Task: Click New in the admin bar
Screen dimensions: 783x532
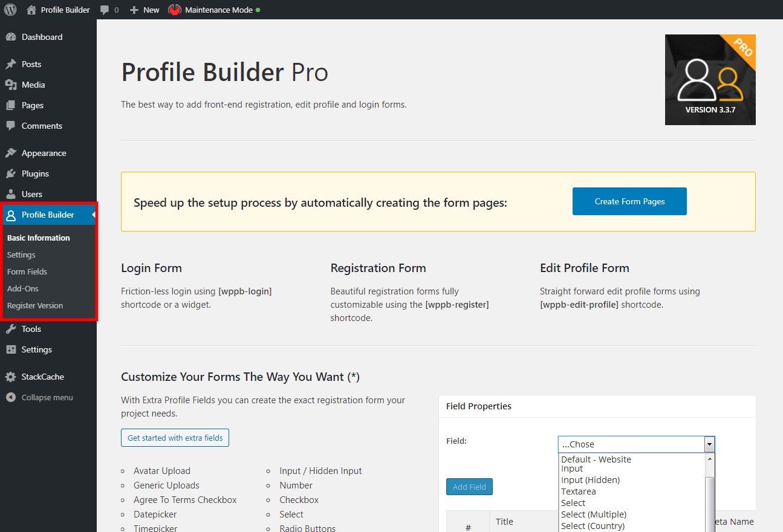Action: click(151, 10)
